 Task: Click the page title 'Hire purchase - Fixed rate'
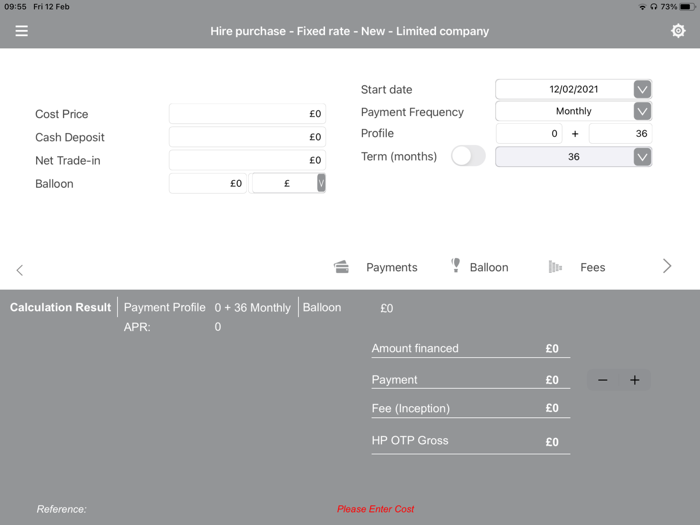[x=350, y=31]
